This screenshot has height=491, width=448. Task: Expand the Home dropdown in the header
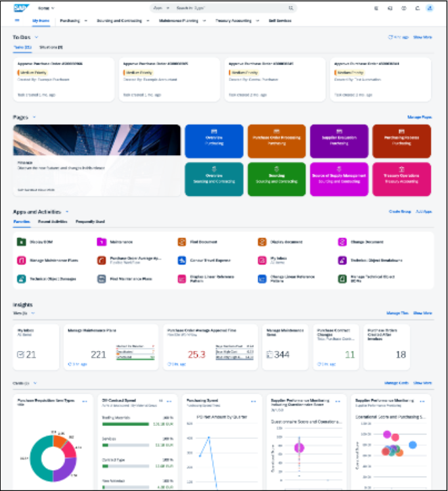pos(46,8)
